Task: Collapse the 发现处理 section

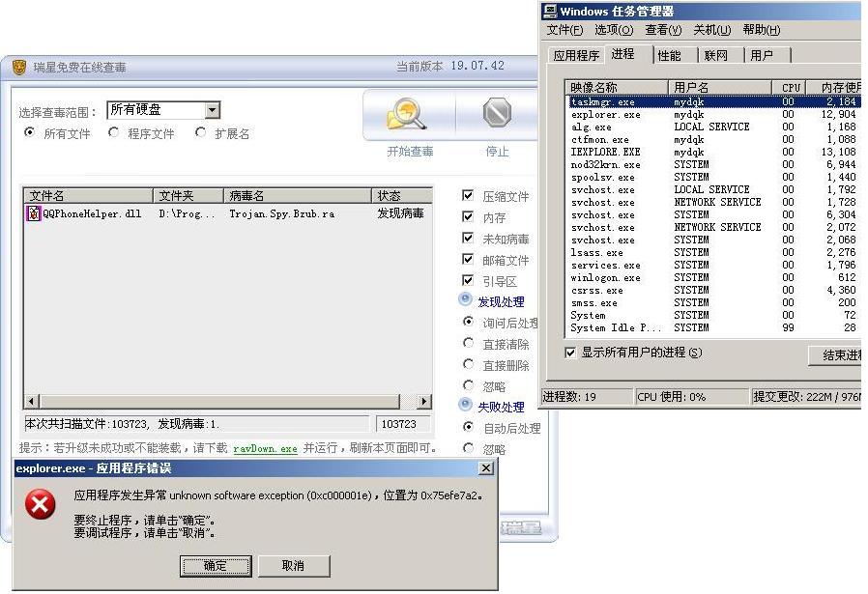Action: click(466, 299)
